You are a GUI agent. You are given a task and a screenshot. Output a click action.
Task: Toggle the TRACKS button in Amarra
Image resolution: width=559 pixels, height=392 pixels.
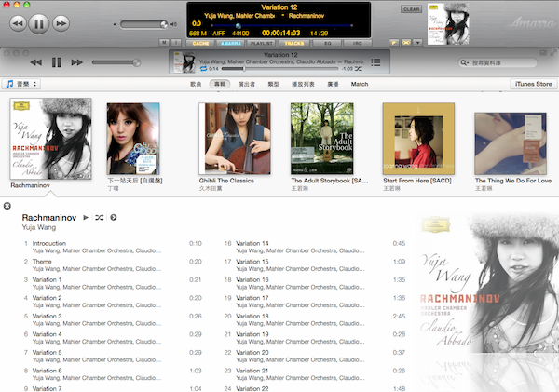(x=294, y=44)
